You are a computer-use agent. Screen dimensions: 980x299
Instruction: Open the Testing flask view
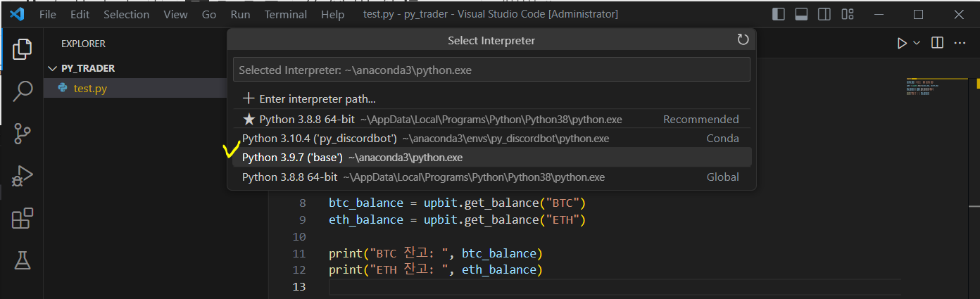23,260
